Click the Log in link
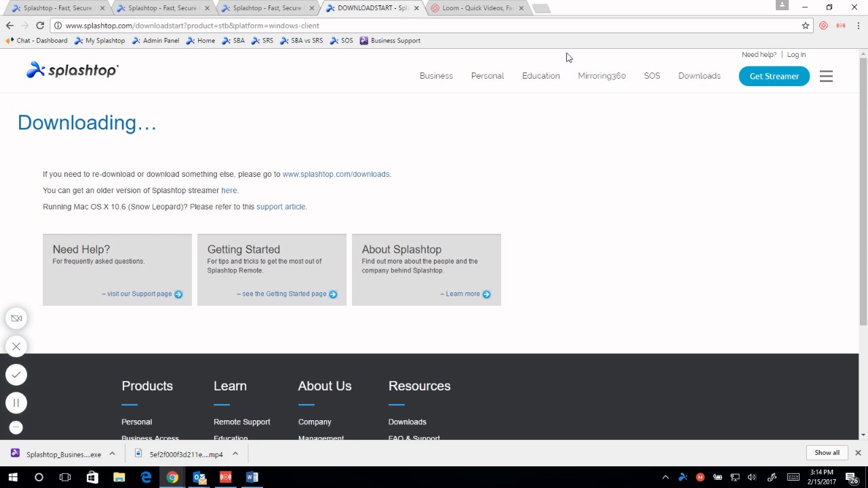 (x=796, y=55)
